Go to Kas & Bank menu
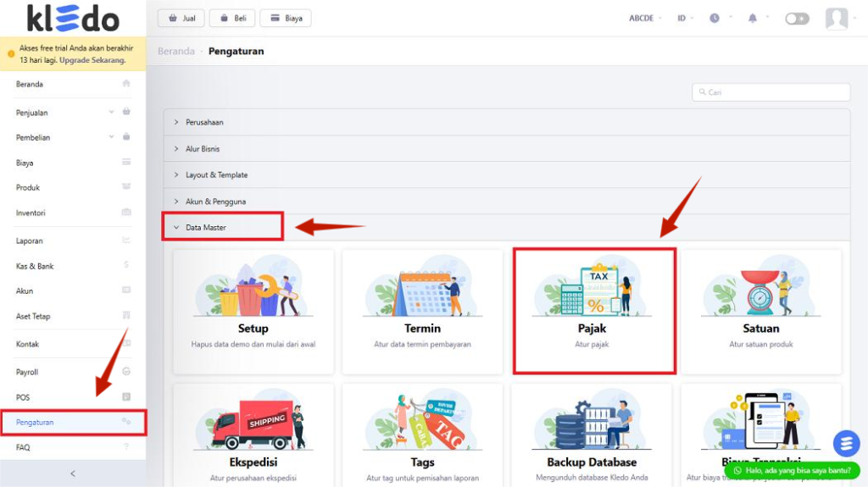Viewport: 868px width, 487px height. (35, 266)
